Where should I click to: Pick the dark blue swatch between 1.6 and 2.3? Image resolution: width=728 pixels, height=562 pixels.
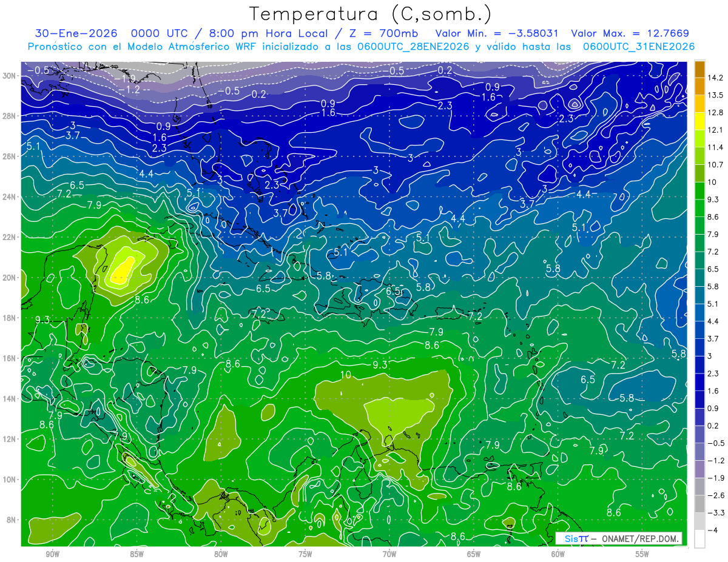pyautogui.click(x=699, y=382)
